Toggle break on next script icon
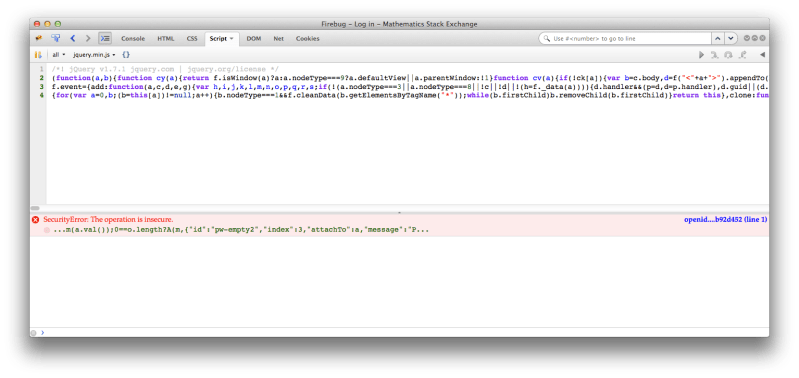 pyautogui.click(x=38, y=55)
